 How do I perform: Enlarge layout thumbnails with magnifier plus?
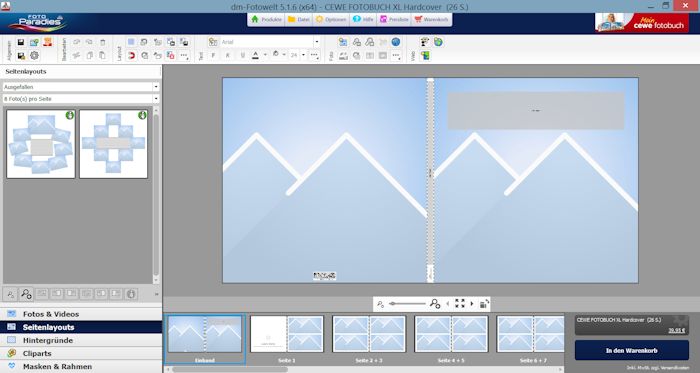pos(26,294)
